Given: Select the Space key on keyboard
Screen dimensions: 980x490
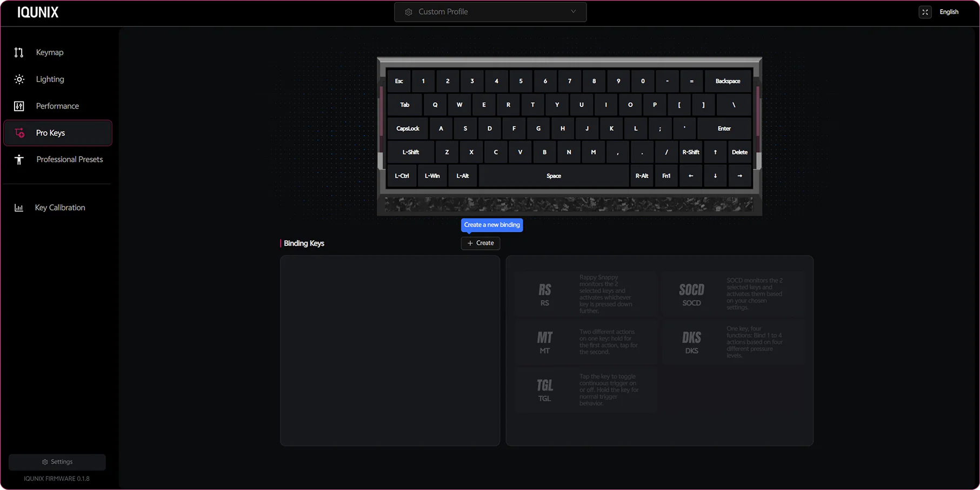Looking at the screenshot, I should point(554,176).
